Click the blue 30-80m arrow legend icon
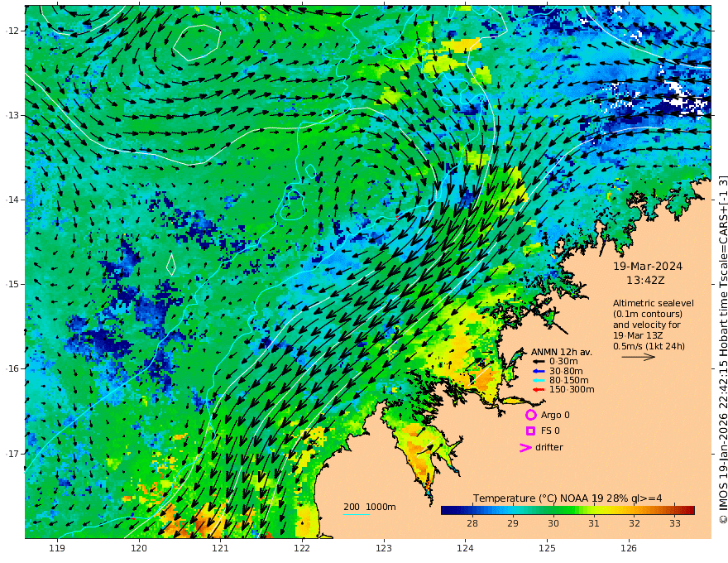 point(538,371)
